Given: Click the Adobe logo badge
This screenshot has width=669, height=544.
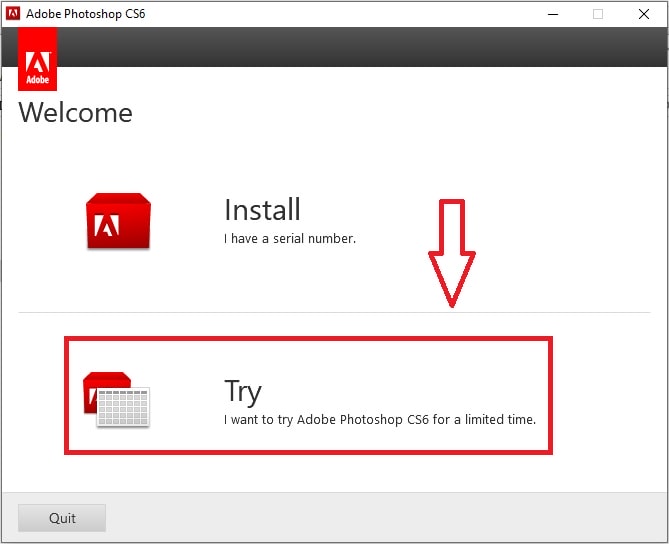Looking at the screenshot, I should (38, 59).
